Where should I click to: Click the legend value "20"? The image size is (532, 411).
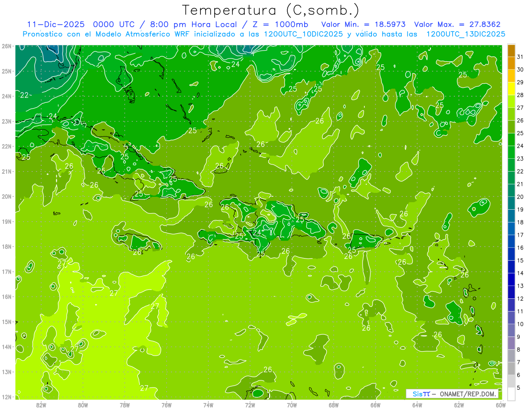click(x=520, y=197)
